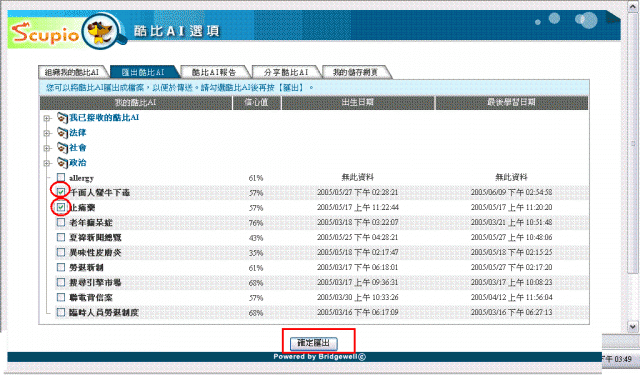This screenshot has height=375, width=640.
Task: Click the "異味性皮膚炎" row name
Action: click(95, 253)
